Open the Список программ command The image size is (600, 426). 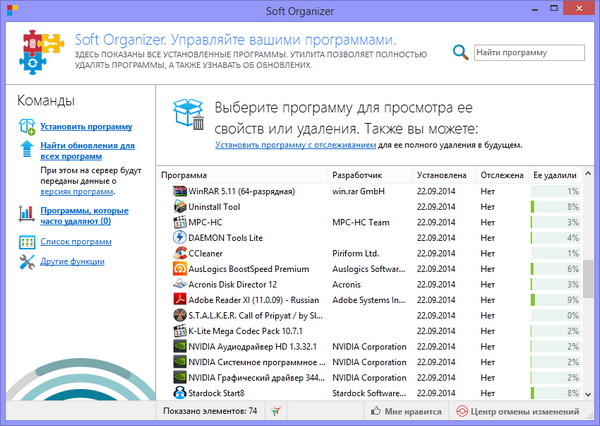point(75,241)
